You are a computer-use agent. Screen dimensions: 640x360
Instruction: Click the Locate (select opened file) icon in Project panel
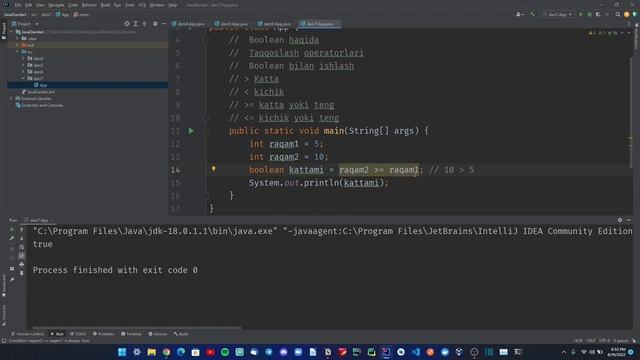(x=127, y=24)
